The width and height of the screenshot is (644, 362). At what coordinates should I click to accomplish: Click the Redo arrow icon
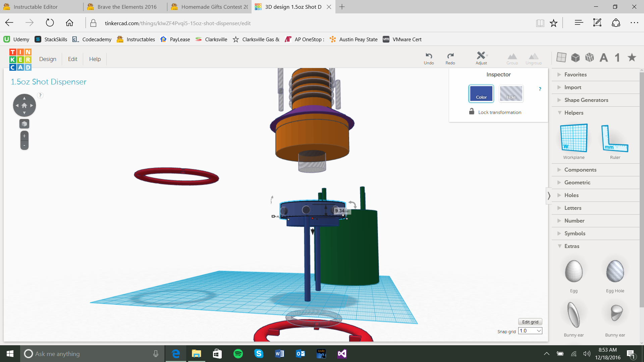click(x=450, y=56)
